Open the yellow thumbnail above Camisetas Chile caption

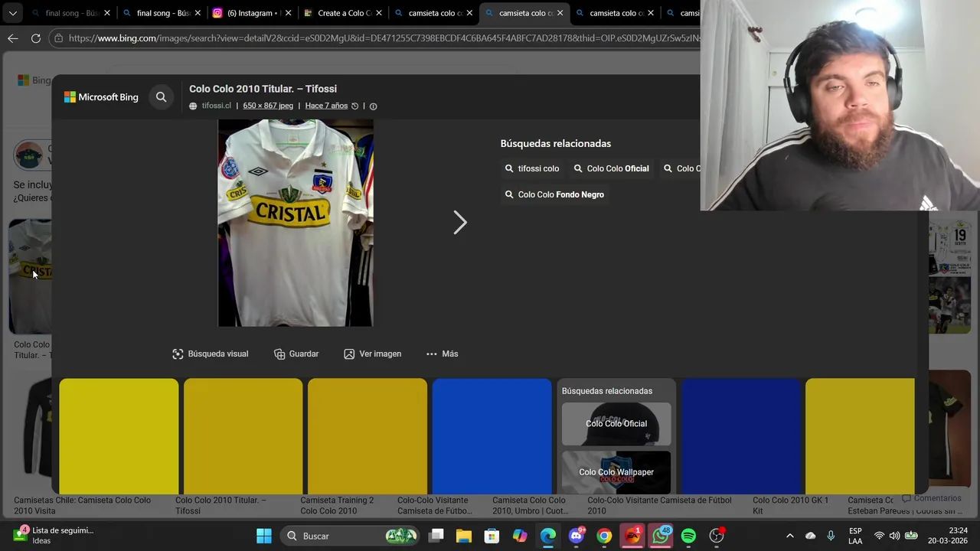119,436
